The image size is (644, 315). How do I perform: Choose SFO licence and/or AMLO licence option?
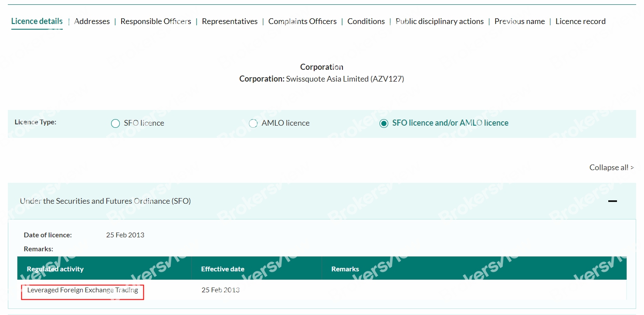pyautogui.click(x=384, y=123)
